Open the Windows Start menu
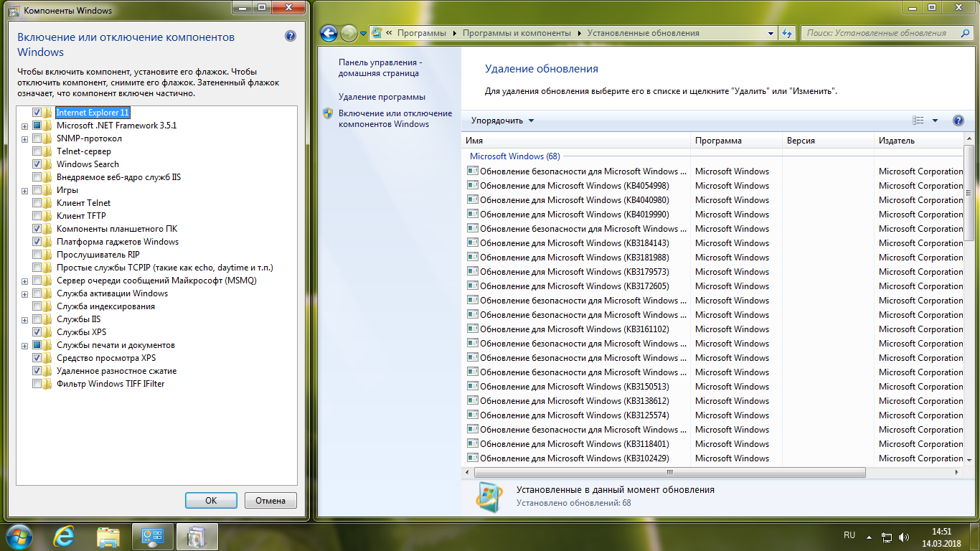Viewport: 980px width, 551px height. (x=19, y=536)
